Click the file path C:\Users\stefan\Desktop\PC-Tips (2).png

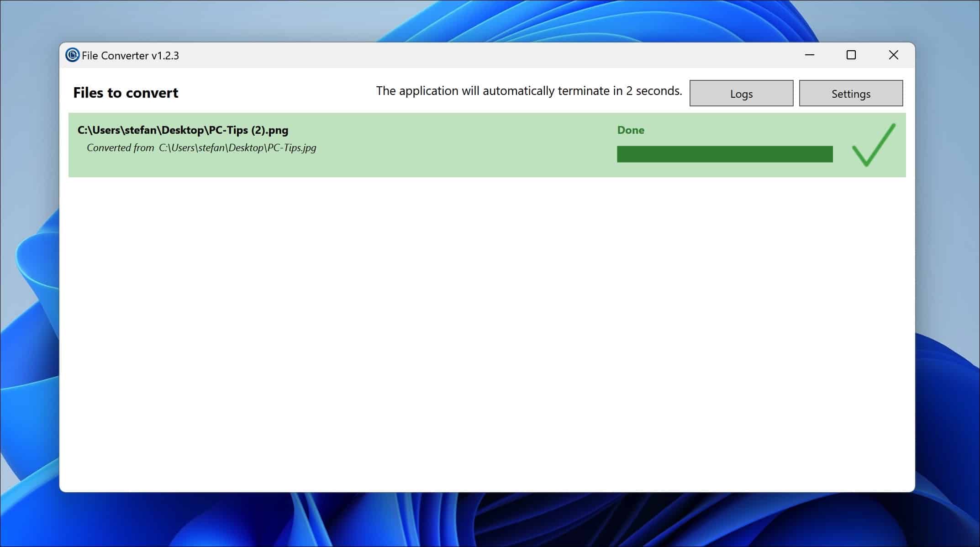coord(183,130)
